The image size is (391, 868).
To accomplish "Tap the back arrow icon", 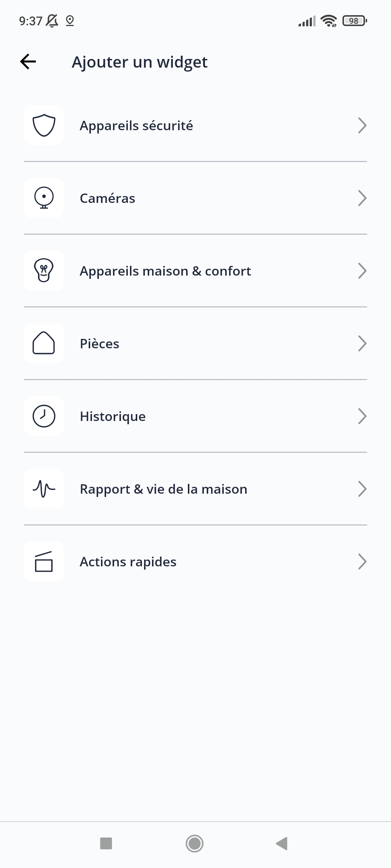I will (28, 61).
